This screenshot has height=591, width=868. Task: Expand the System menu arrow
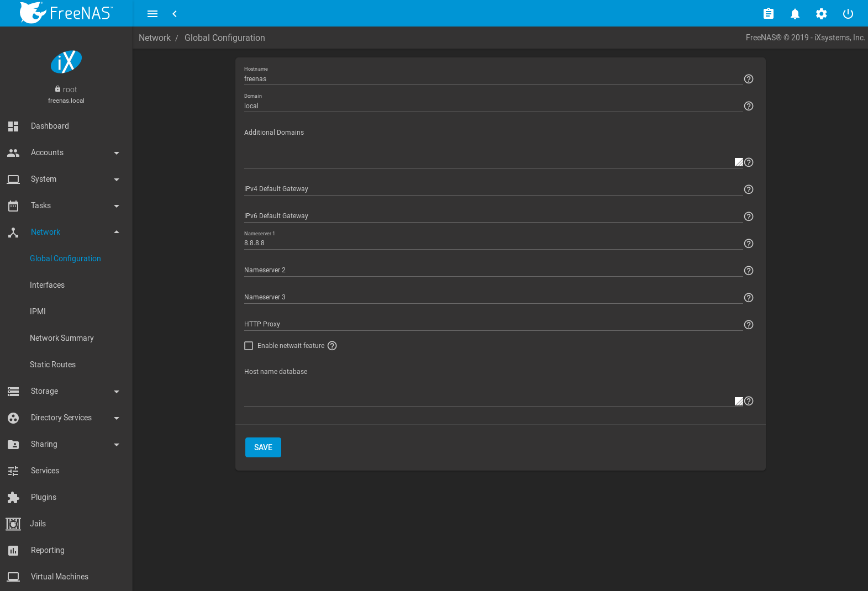pos(117,180)
